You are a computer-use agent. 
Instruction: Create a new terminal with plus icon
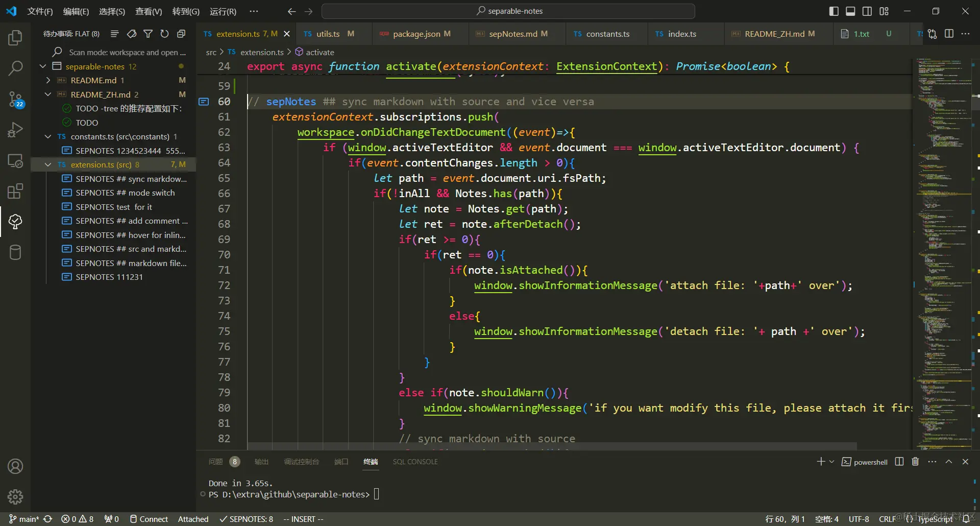point(821,462)
